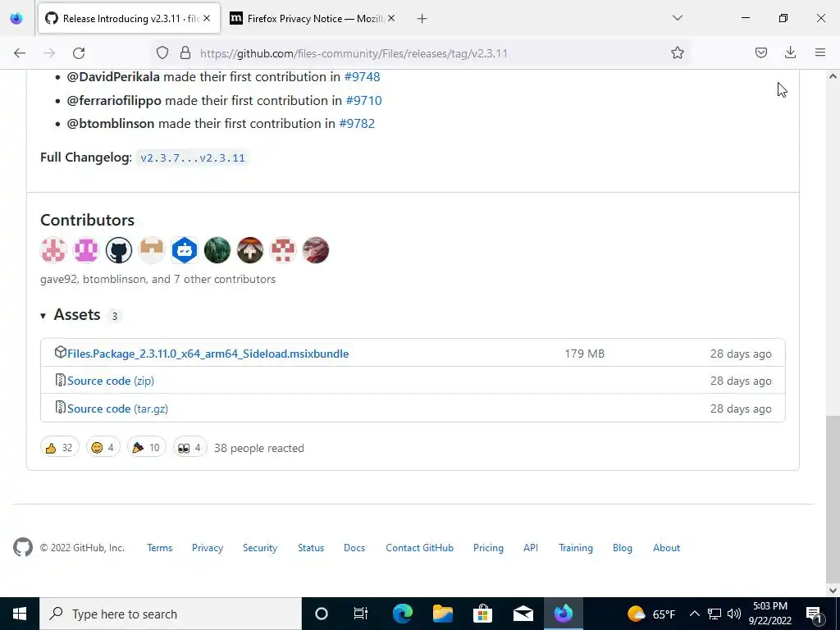Open the Docs footer link
840x630 pixels.
pos(354,548)
